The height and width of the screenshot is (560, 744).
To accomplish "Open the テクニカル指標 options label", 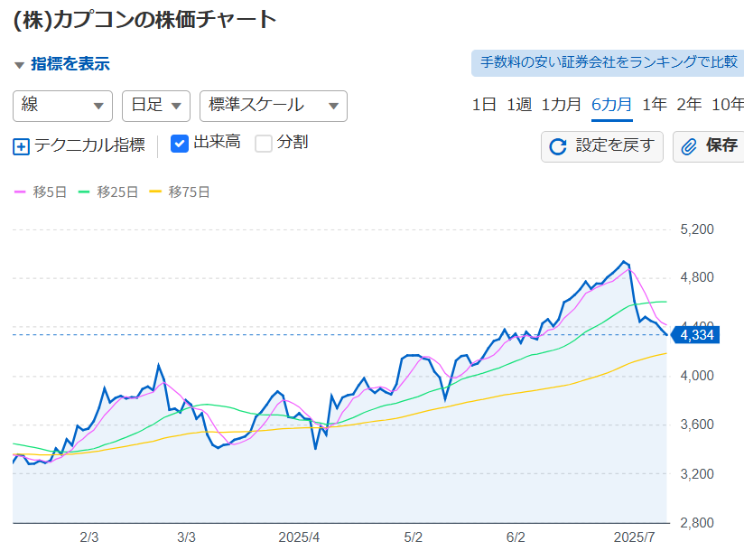I will point(89,145).
